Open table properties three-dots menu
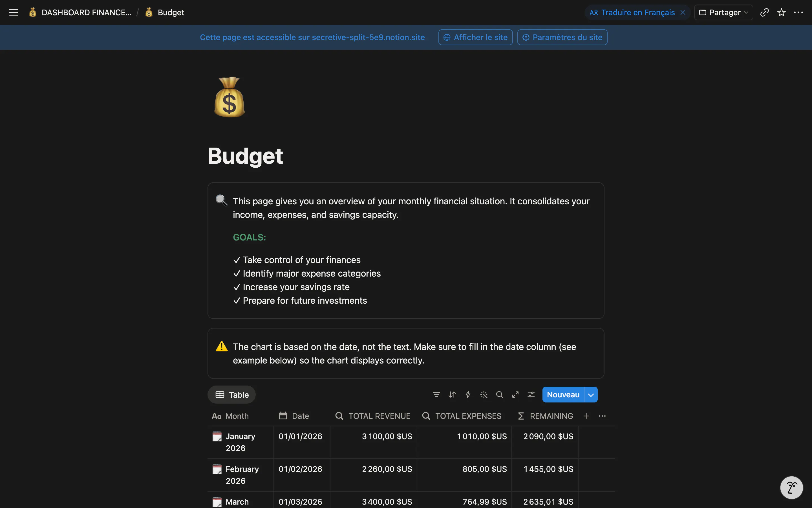This screenshot has width=812, height=508. tap(602, 416)
